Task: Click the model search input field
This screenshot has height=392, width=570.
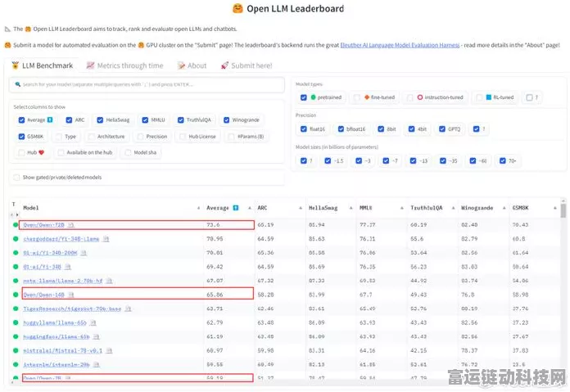Action: coord(147,84)
